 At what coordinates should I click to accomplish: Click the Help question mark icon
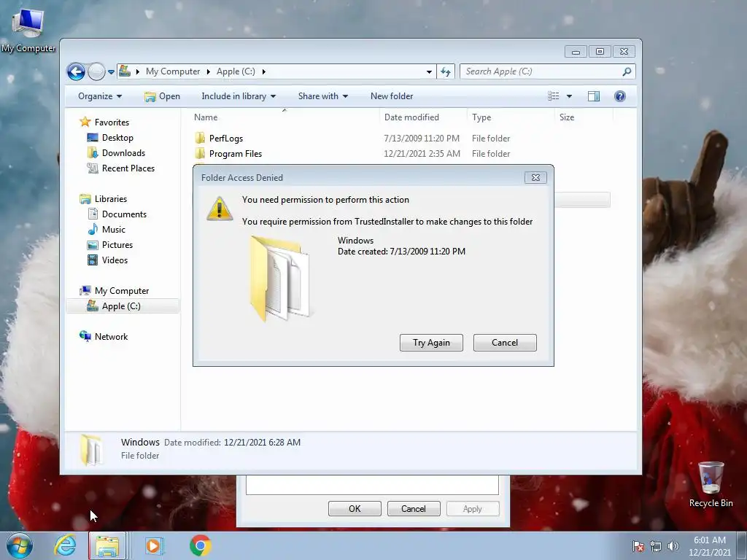point(620,96)
